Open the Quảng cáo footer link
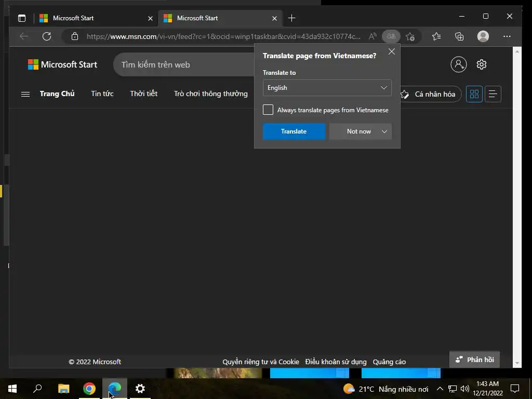The height and width of the screenshot is (399, 532). 389,362
